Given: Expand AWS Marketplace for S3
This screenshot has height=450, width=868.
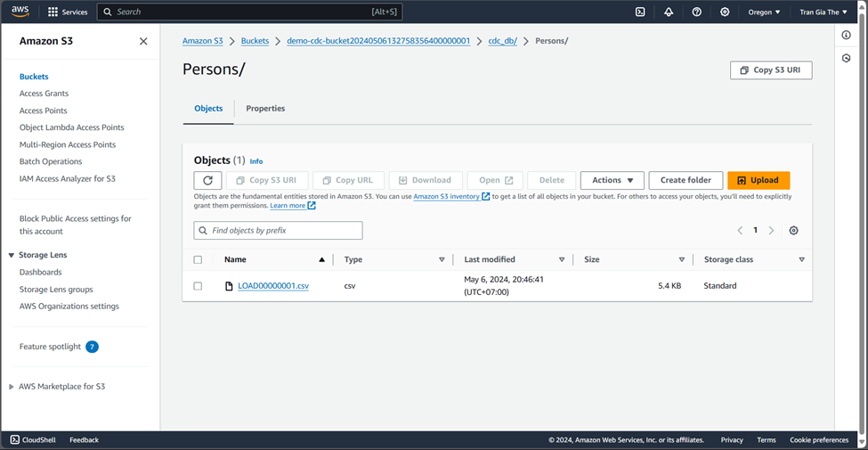Looking at the screenshot, I should point(12,387).
